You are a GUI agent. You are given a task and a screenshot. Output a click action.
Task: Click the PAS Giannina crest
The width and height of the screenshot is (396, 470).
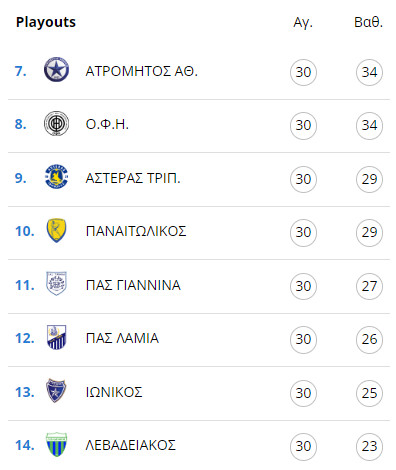point(56,284)
